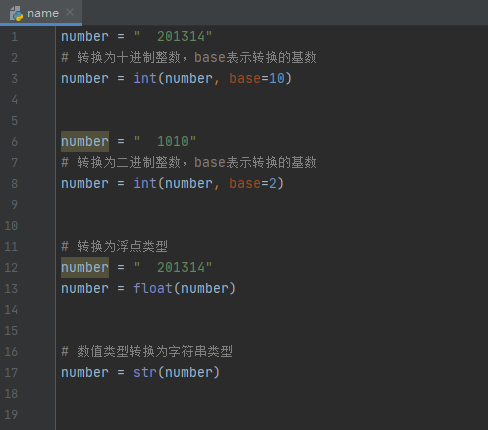Click the str function call on line 17
The width and height of the screenshot is (488, 430).
(176, 373)
